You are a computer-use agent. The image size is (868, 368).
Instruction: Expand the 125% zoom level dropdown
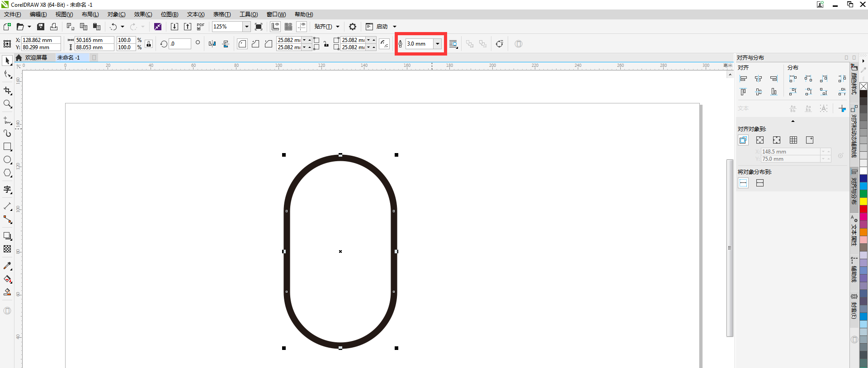coord(247,27)
